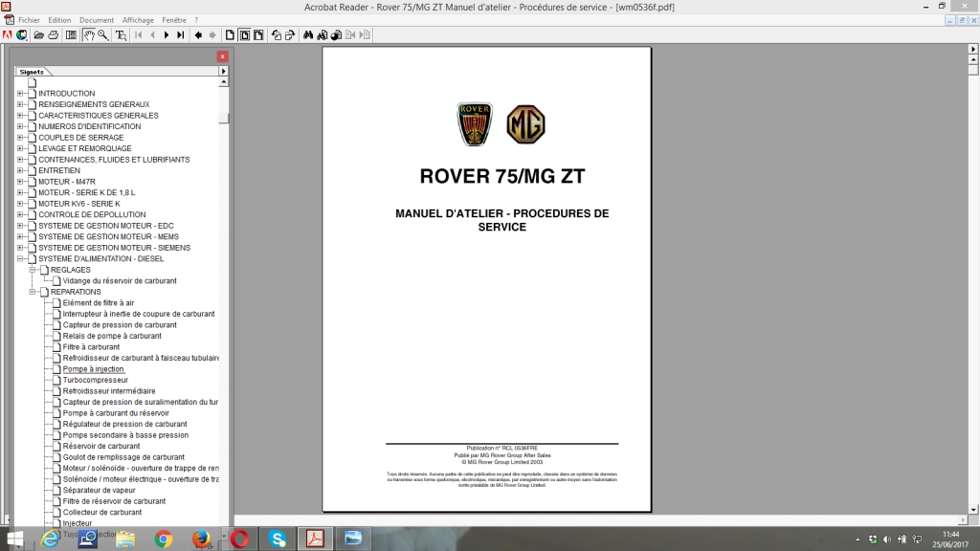Select the Text selection tool
Viewport: 980px width, 551px height.
121,35
